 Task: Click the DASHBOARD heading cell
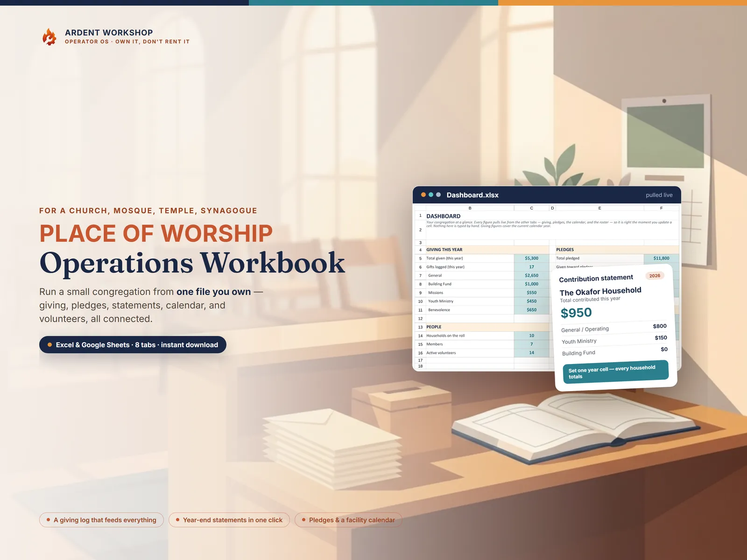[x=444, y=216]
